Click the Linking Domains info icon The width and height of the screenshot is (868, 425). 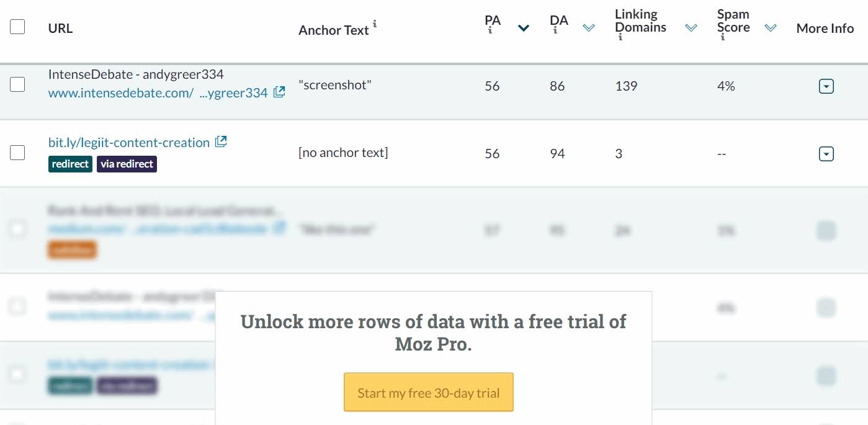[x=620, y=38]
